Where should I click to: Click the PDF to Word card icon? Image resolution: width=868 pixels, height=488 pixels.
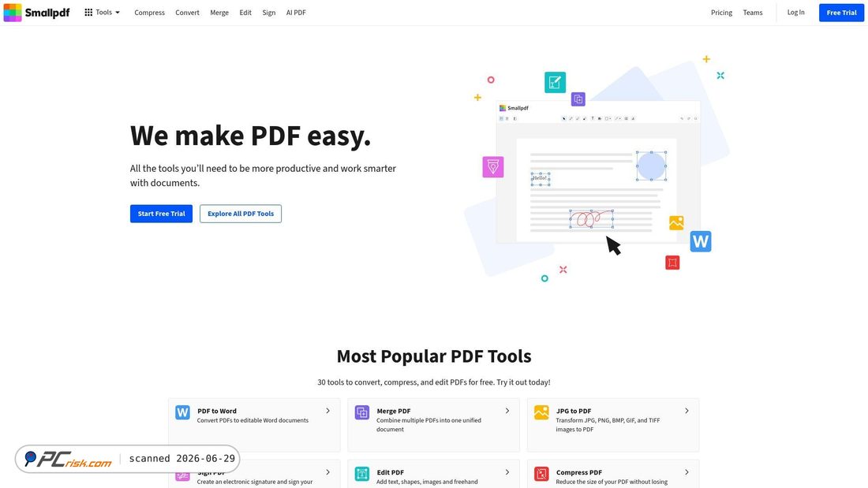183,412
